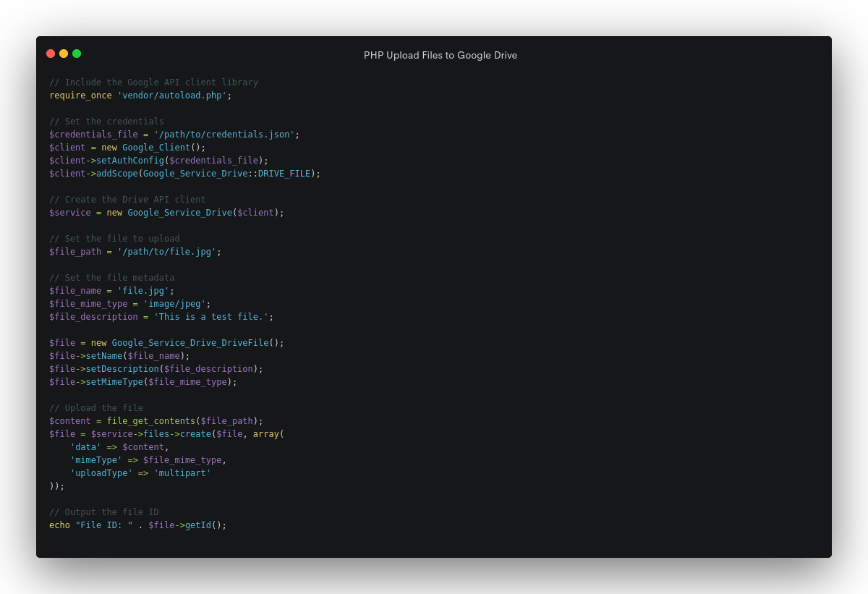Click the green zoom traffic light
The width and height of the screenshot is (868, 594).
(x=76, y=54)
